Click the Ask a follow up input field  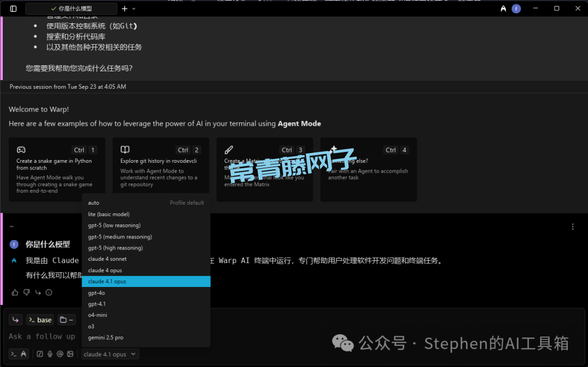coord(42,337)
